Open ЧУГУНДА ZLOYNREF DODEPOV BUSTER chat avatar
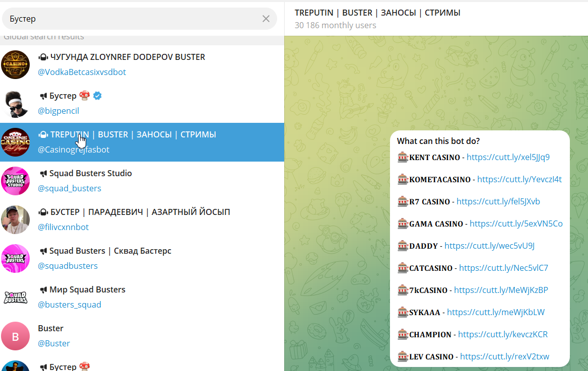 tap(16, 65)
